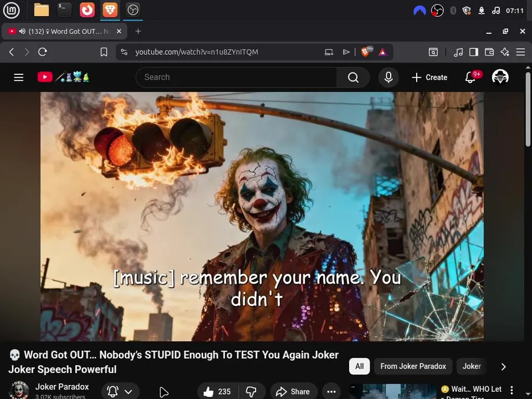
Task: Show the calendar from the 07:11 clock
Action: click(515, 11)
